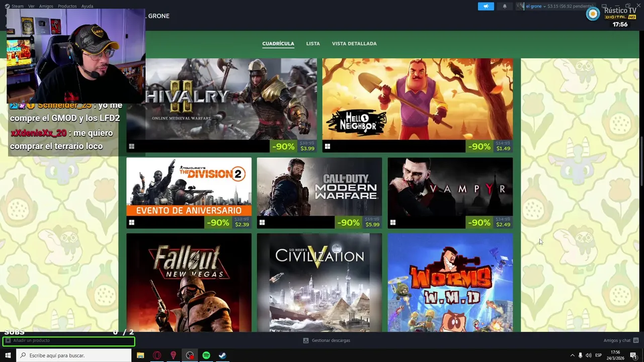Click the $2.39 price on The Division 2
644x362 pixels.
click(x=242, y=224)
